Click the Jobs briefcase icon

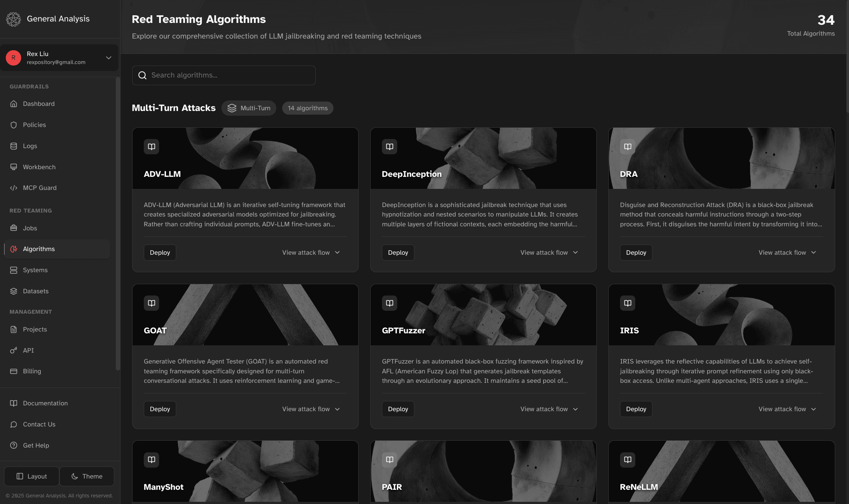14,228
